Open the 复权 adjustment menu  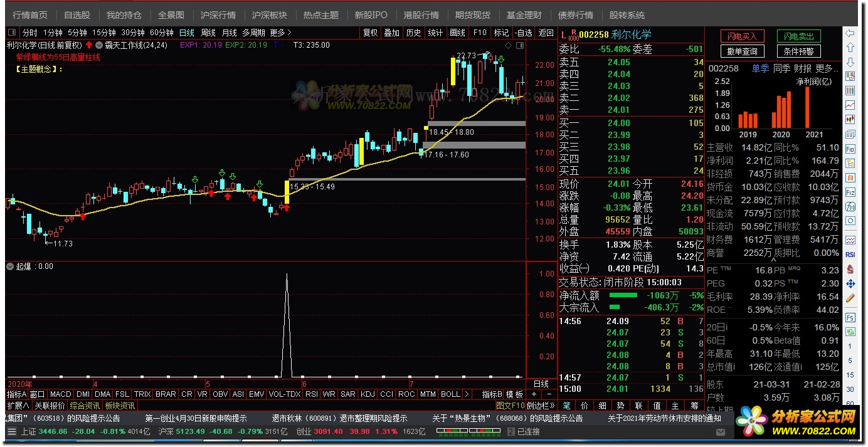(371, 33)
